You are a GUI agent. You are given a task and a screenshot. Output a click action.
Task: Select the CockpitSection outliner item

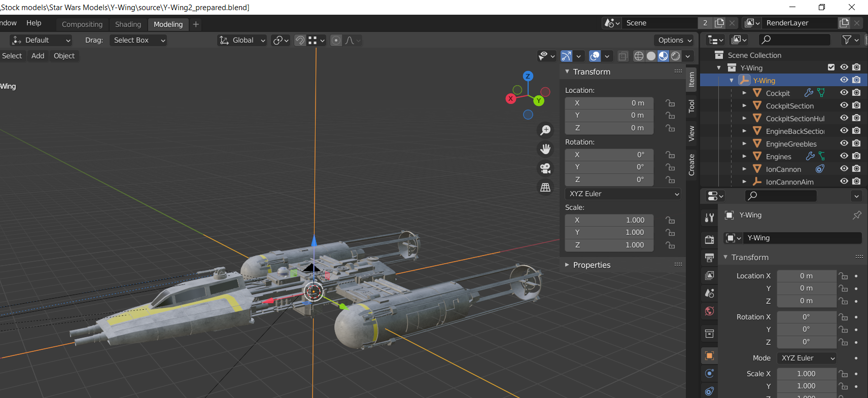point(789,105)
